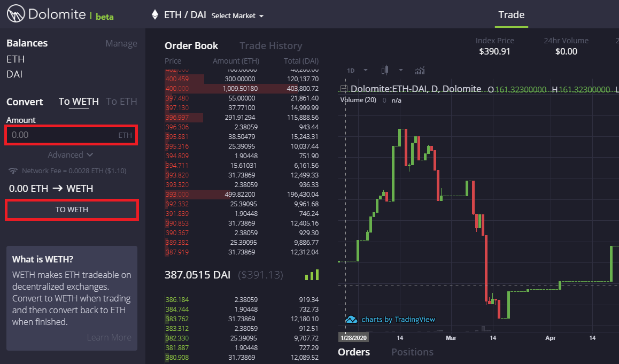Screen dimensions: 619x364
Task: Select the 196,430.04 total cell
Action: coord(303,194)
